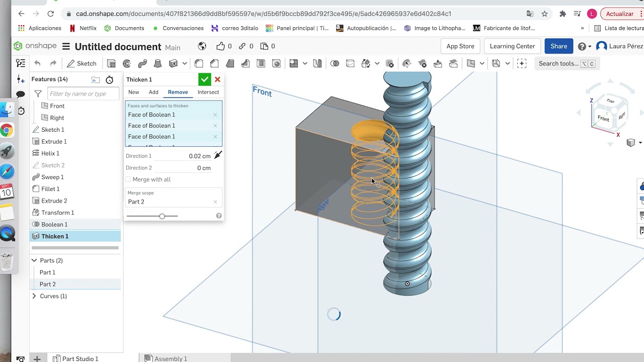This screenshot has height=362, width=644.
Task: Open dropdown beside Plane tool
Action: point(482,63)
